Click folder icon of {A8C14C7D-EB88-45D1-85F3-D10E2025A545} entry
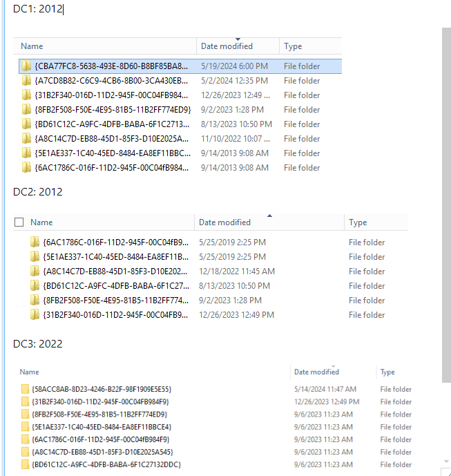 point(25,452)
